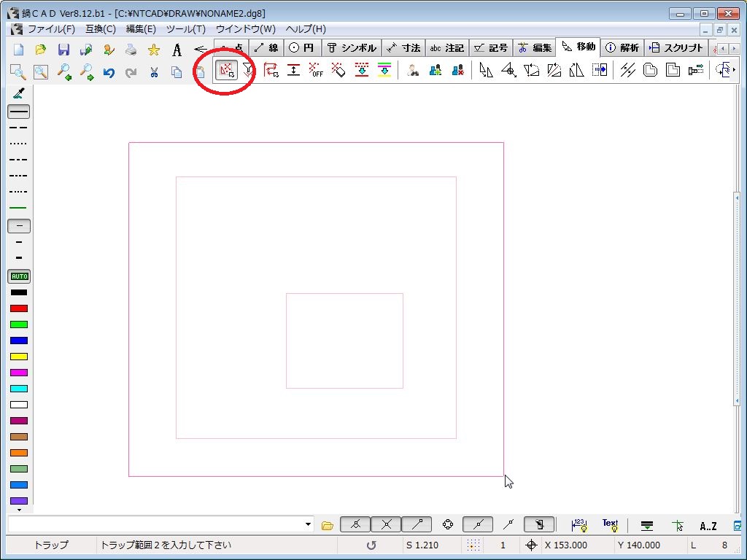The image size is (747, 560).
Task: Open the 互換(C) menu
Action: tap(101, 29)
